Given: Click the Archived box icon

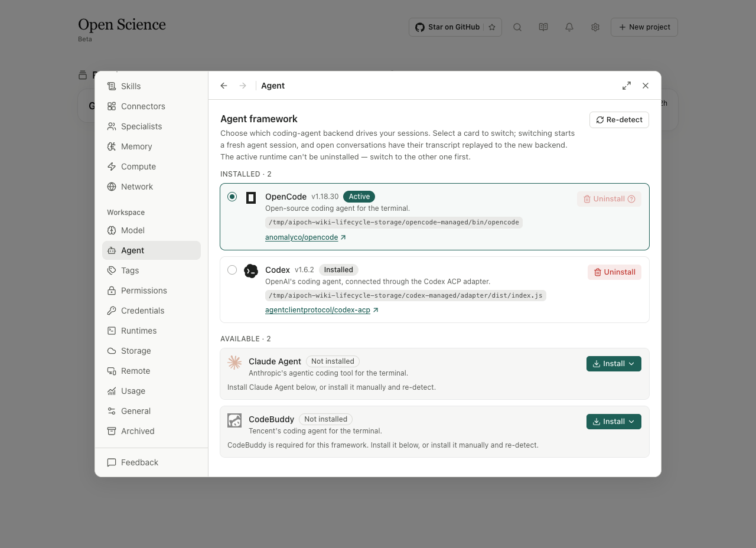Looking at the screenshot, I should coord(112,431).
